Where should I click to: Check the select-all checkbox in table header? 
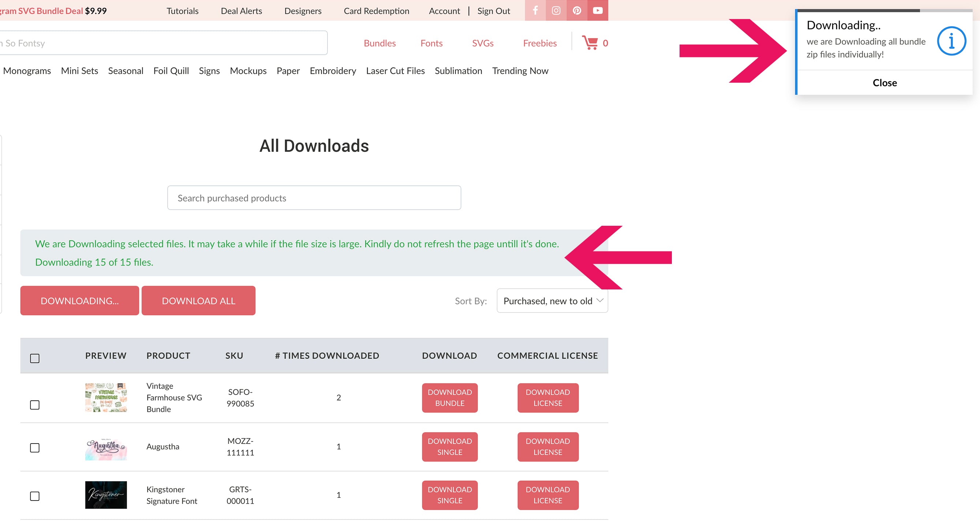pyautogui.click(x=35, y=358)
